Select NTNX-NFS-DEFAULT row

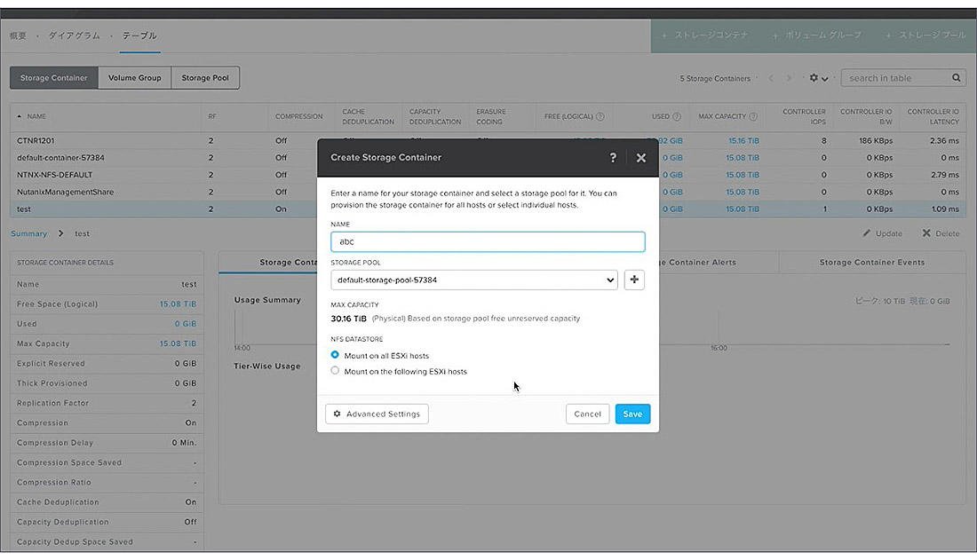click(x=488, y=175)
